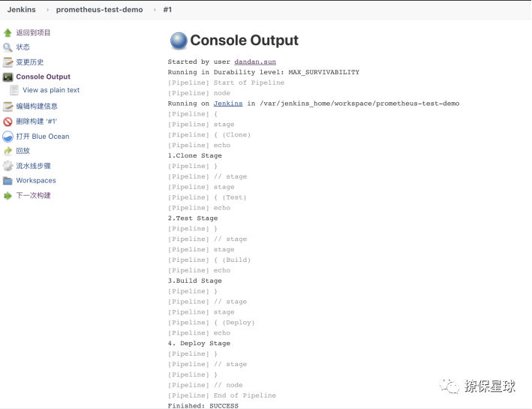
Task: Click the '[Pipeline] Start of Pipeline' line
Action: [226, 83]
